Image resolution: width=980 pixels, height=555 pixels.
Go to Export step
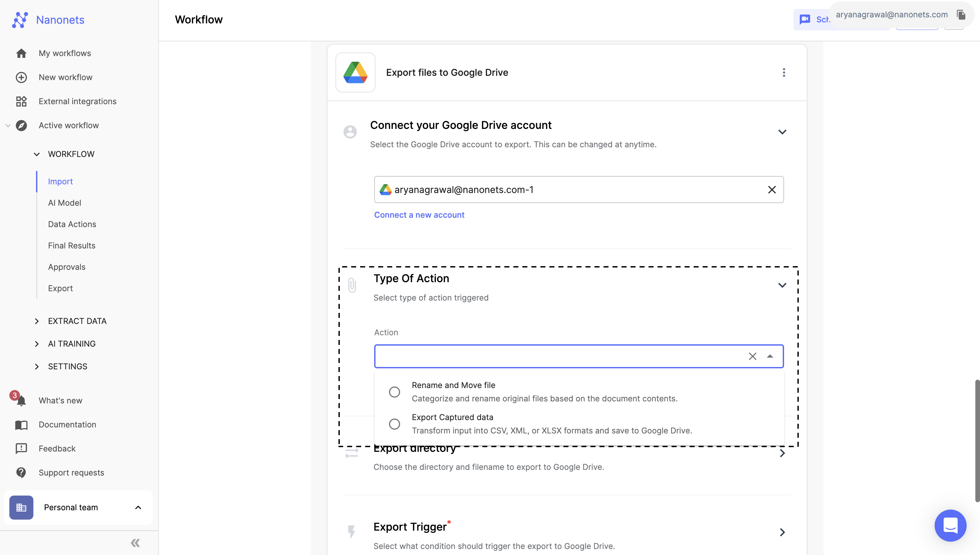(60, 288)
